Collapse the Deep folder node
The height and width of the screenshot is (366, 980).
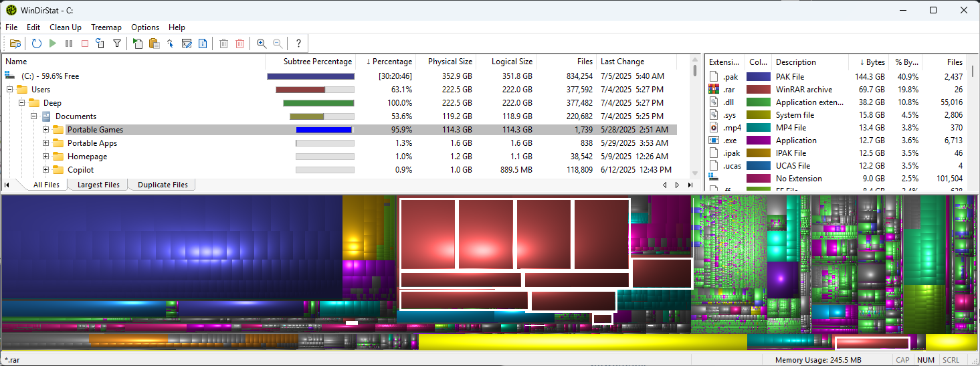(x=22, y=103)
